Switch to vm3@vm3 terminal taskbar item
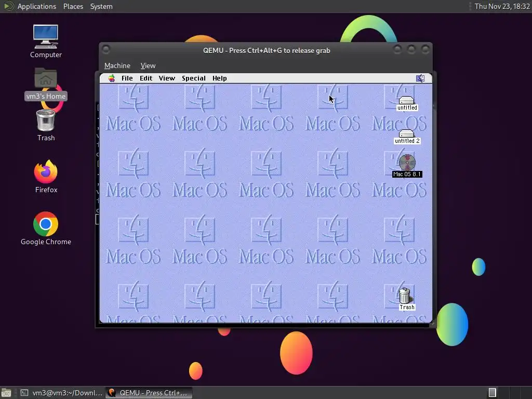The width and height of the screenshot is (532, 399). pyautogui.click(x=61, y=393)
